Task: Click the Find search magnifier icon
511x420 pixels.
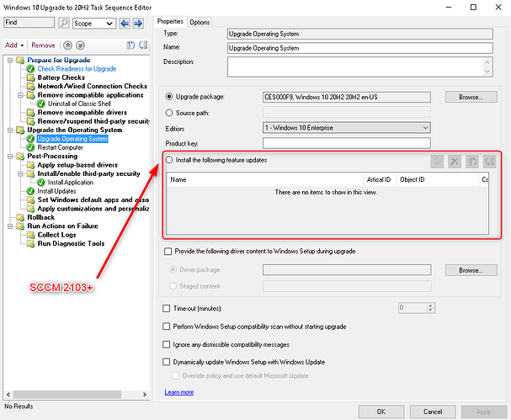Action: [64, 23]
